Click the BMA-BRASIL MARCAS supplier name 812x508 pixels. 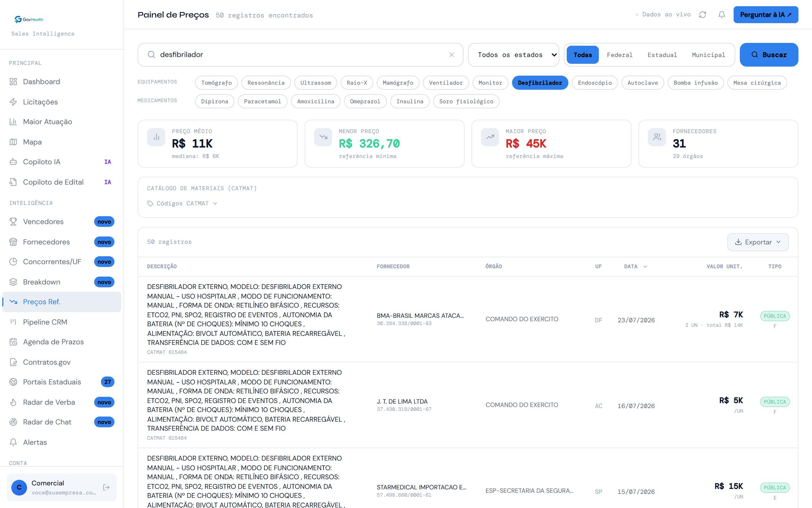[420, 316]
